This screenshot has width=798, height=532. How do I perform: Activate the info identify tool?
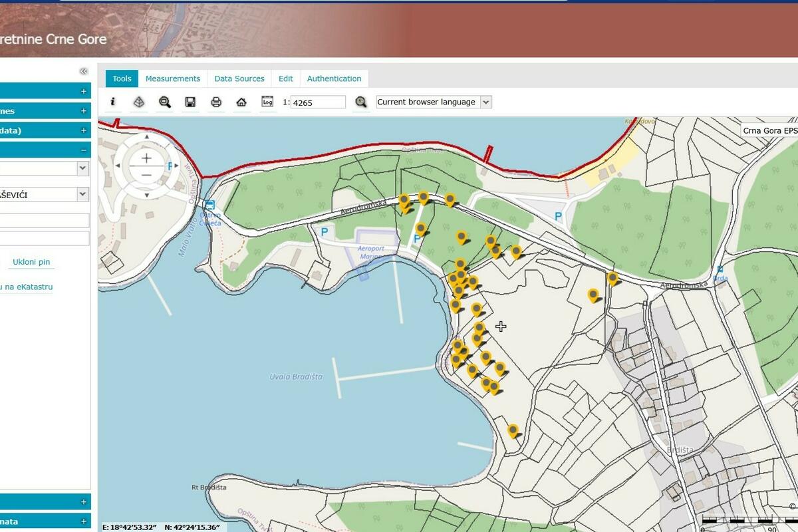[x=113, y=102]
